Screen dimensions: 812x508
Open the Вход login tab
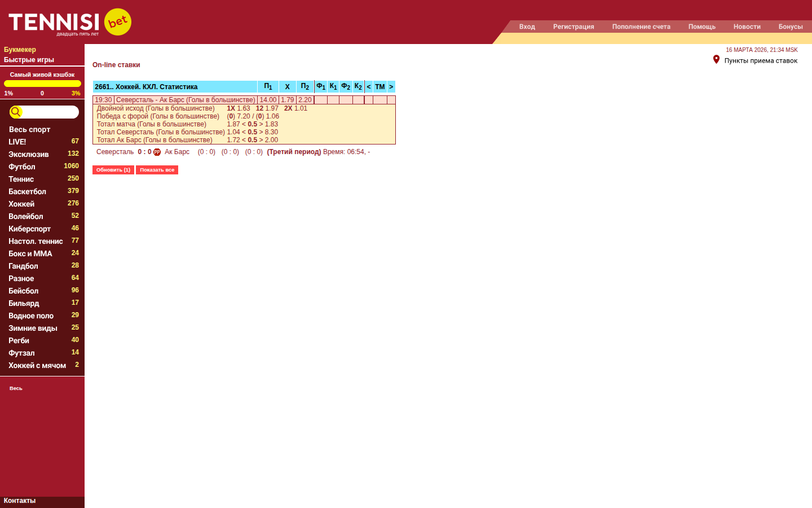527,27
